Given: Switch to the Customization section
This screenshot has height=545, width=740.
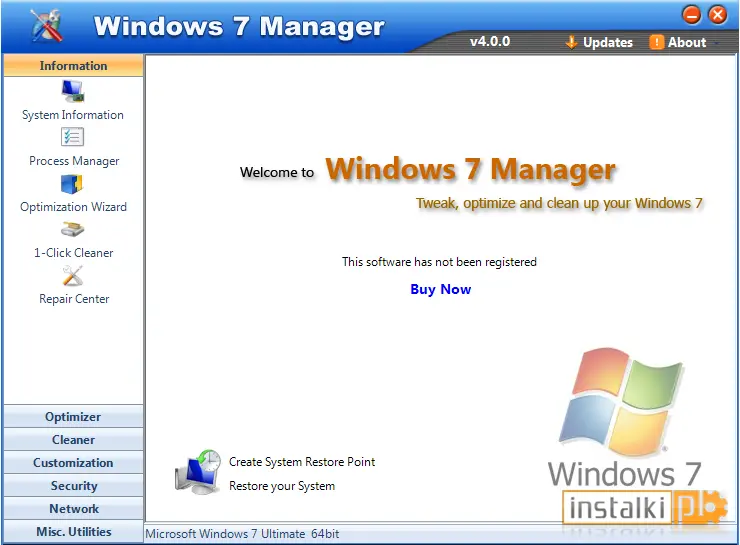Looking at the screenshot, I should point(73,463).
